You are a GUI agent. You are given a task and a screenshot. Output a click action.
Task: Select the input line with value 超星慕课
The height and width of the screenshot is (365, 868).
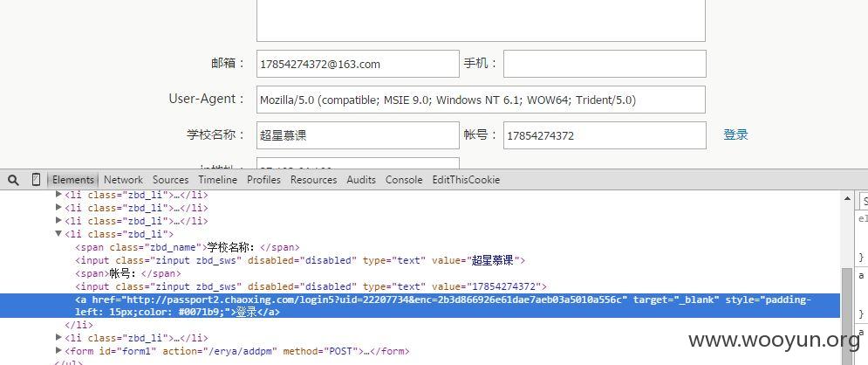pos(300,260)
